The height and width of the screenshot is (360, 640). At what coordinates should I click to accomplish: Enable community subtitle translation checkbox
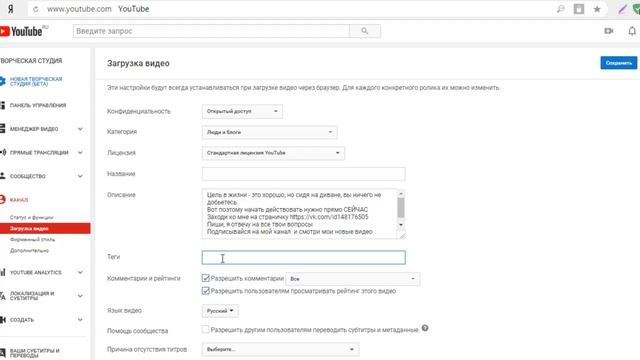pos(206,329)
